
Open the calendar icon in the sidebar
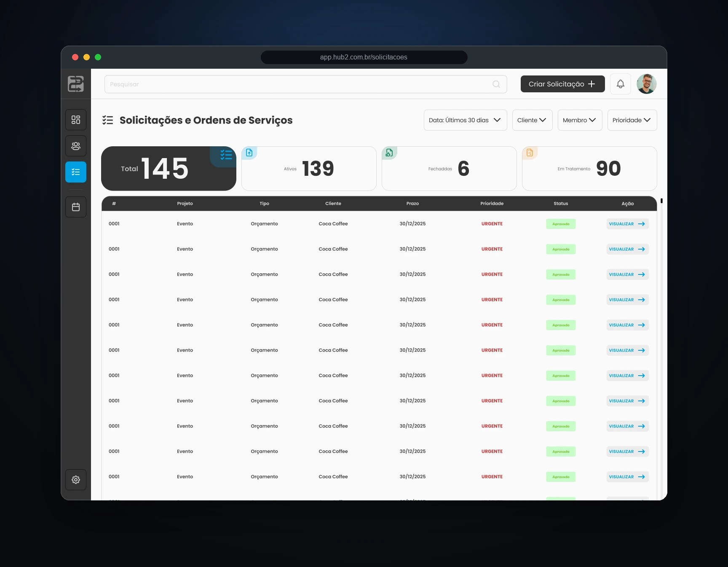[x=76, y=207]
